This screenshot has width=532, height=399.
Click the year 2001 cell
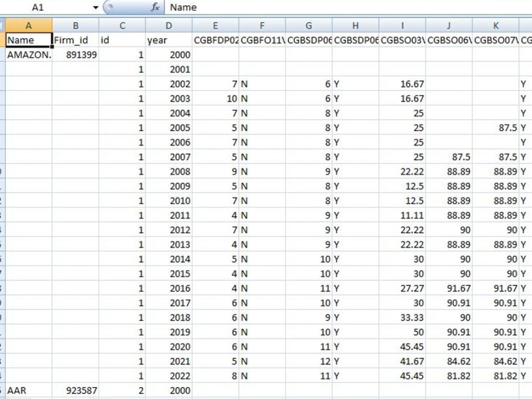(x=169, y=69)
